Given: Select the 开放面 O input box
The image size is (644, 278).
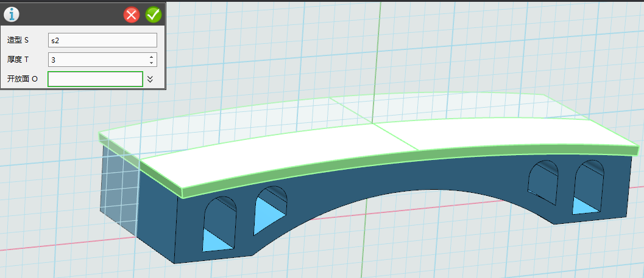Looking at the screenshot, I should point(95,79).
